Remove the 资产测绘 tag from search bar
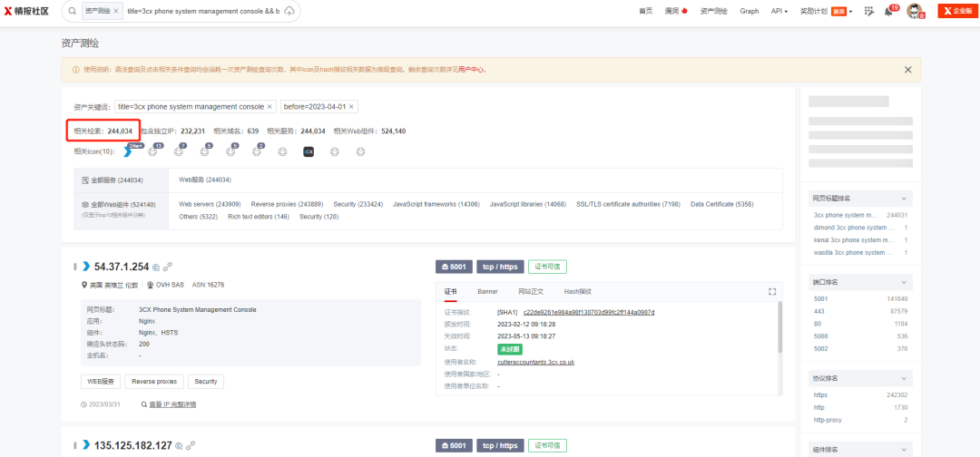Screen dimensions: 980x457 [x=115, y=11]
